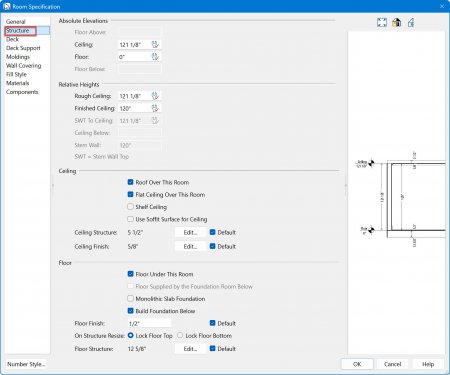Confirm the dialog with OK

357,364
